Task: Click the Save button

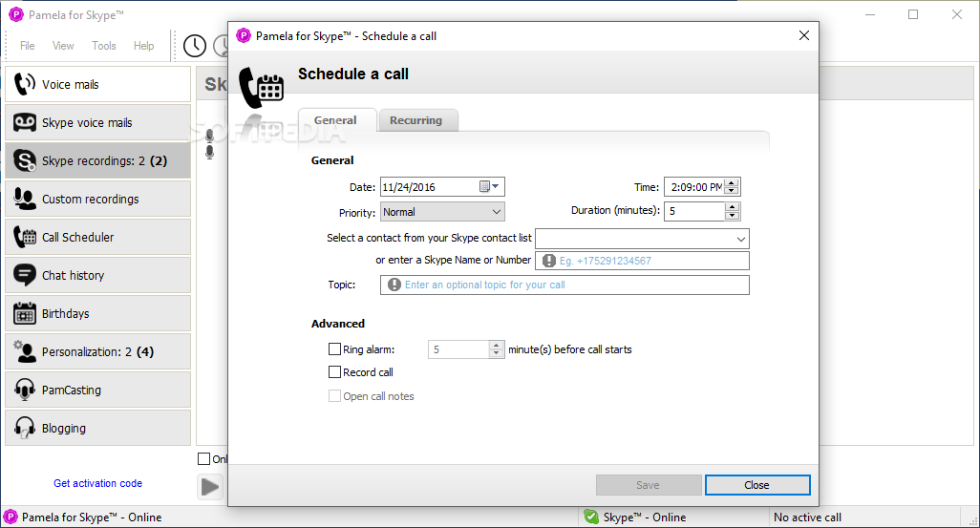Action: coord(649,485)
